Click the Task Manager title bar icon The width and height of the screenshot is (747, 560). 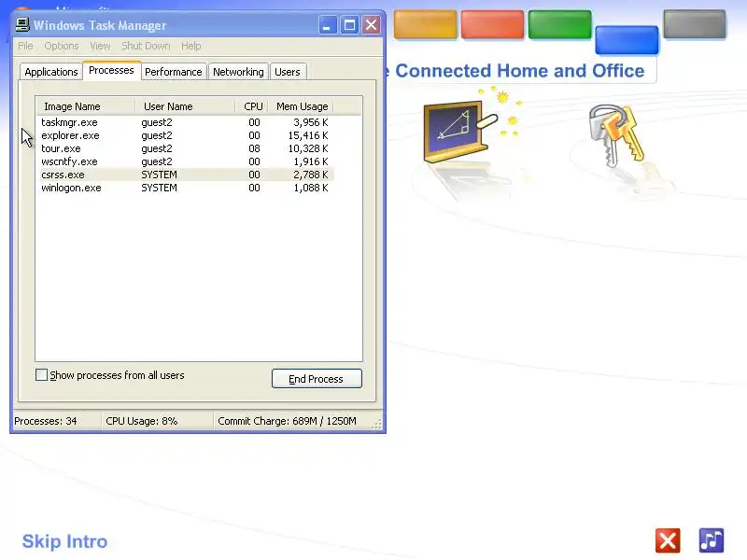click(x=22, y=25)
